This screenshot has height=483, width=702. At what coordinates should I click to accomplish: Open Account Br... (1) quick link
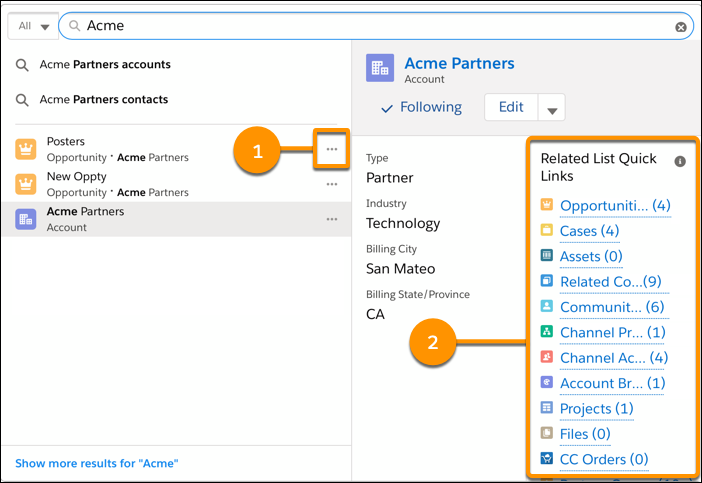(612, 384)
